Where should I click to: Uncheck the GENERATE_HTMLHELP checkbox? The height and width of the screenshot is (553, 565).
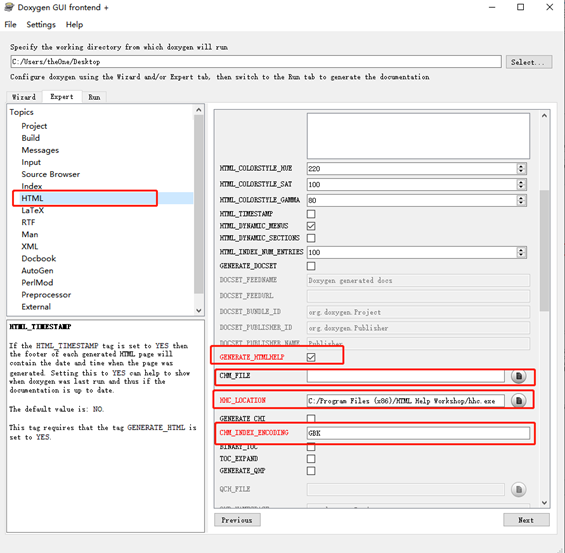point(311,357)
